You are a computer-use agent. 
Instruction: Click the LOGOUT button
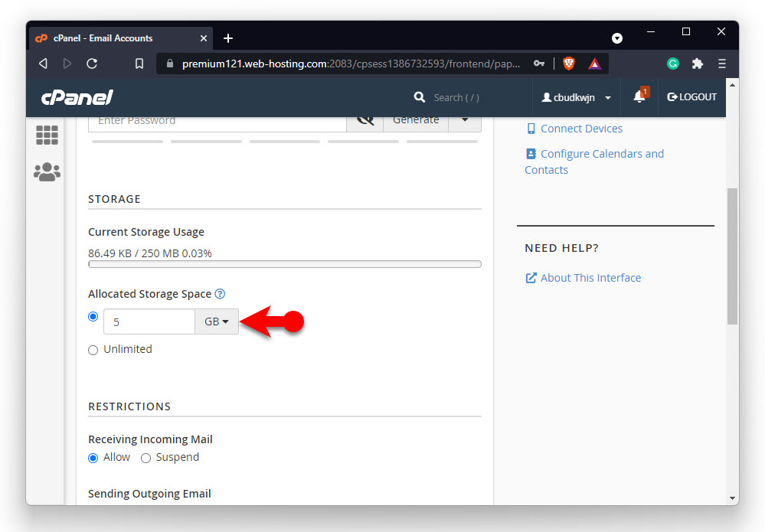pyautogui.click(x=691, y=97)
